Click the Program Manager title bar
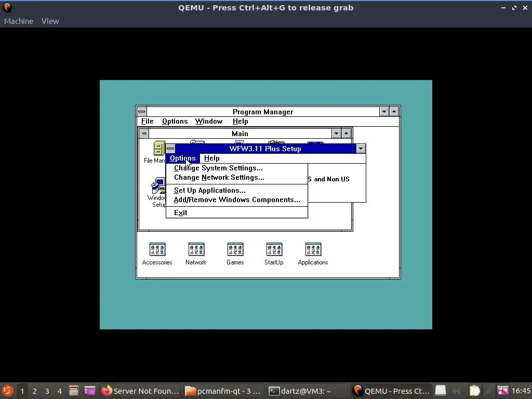Screen dimensions: 532x399 [x=263, y=112]
